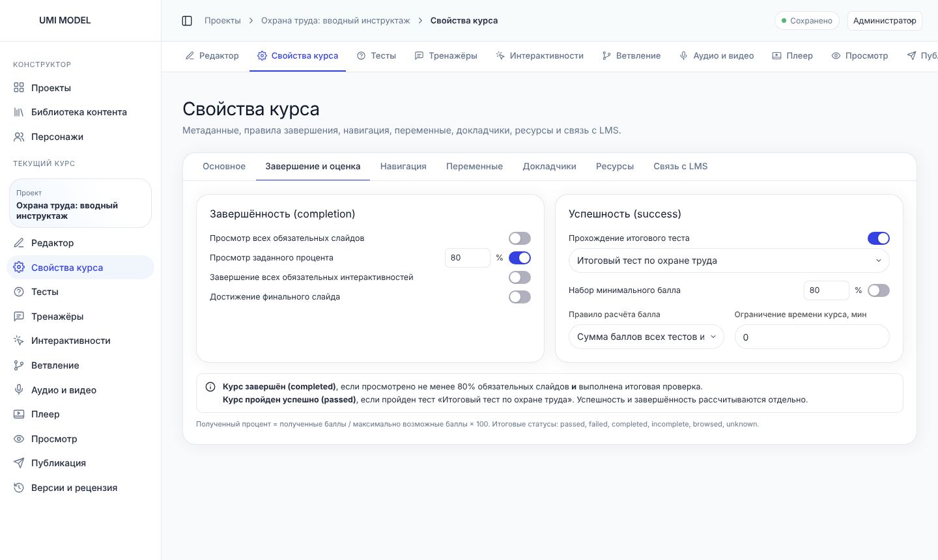This screenshot has height=560, width=938.
Task: Disable Просмотр заданного процента toggle
Action: (x=520, y=258)
